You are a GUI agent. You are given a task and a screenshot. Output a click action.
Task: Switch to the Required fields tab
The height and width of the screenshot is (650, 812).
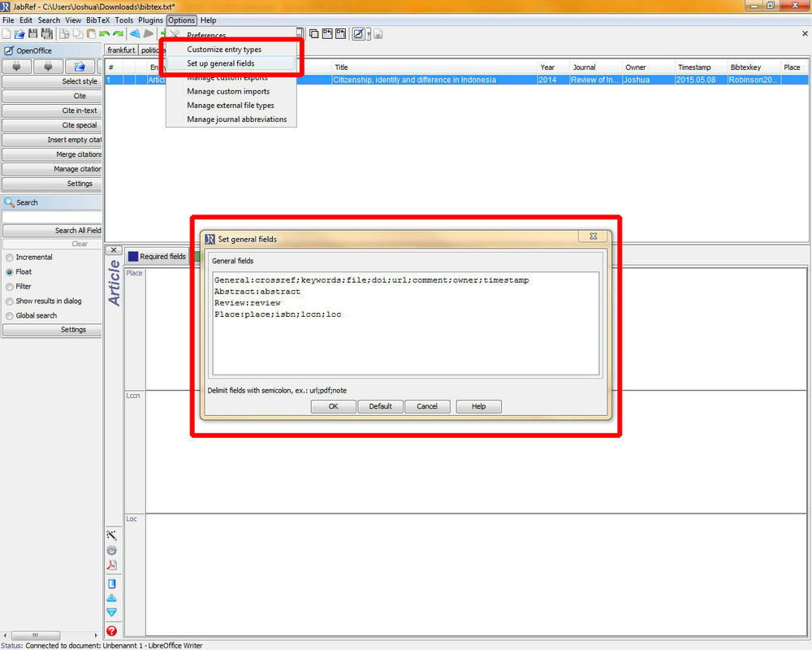point(157,257)
